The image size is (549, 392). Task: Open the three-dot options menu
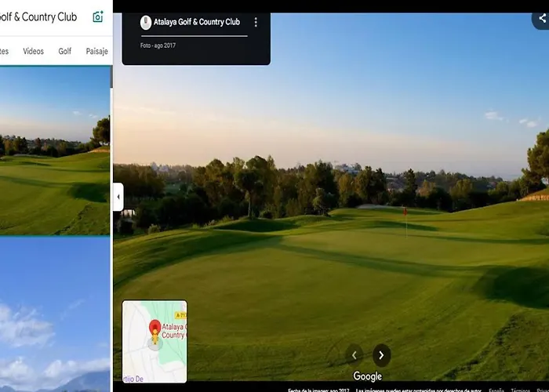256,22
